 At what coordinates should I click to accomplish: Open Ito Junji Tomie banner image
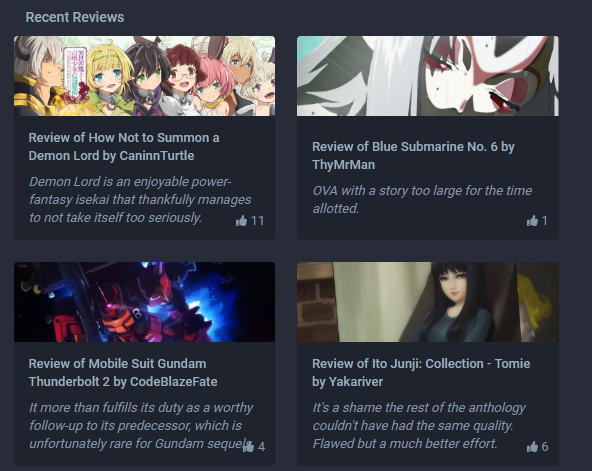(428, 302)
